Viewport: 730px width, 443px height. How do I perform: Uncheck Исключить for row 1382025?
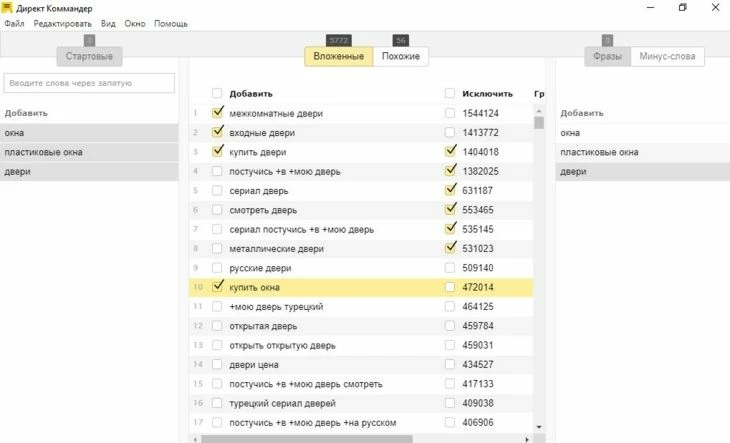(450, 171)
